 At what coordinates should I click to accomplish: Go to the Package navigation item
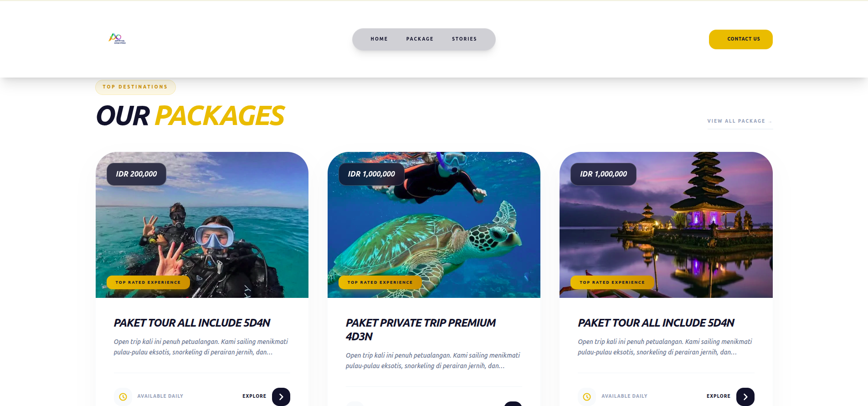420,39
